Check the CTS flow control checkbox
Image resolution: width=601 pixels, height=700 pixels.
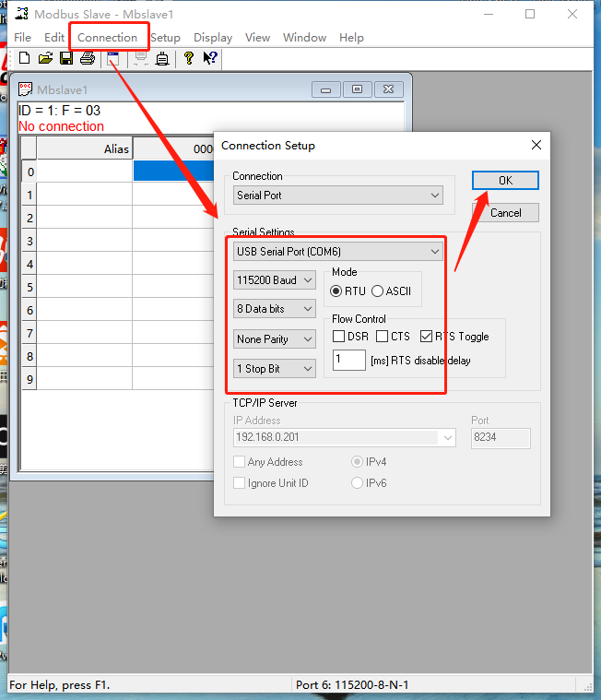click(x=382, y=337)
